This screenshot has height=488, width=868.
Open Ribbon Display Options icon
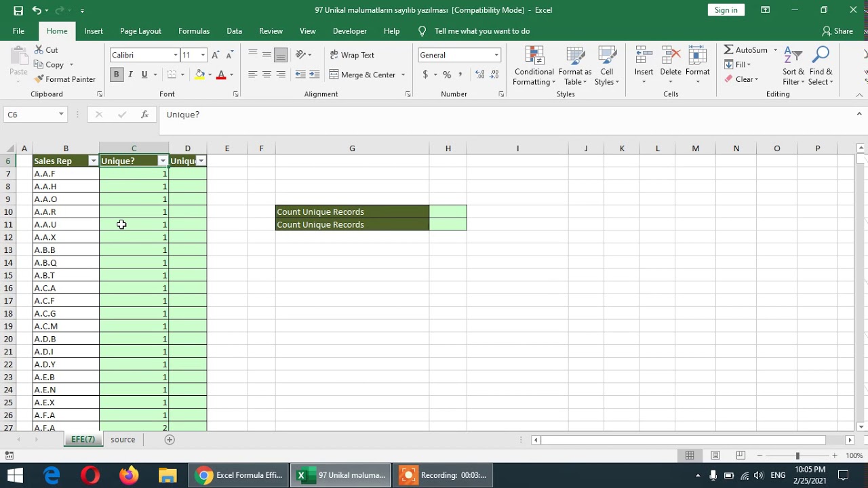765,10
